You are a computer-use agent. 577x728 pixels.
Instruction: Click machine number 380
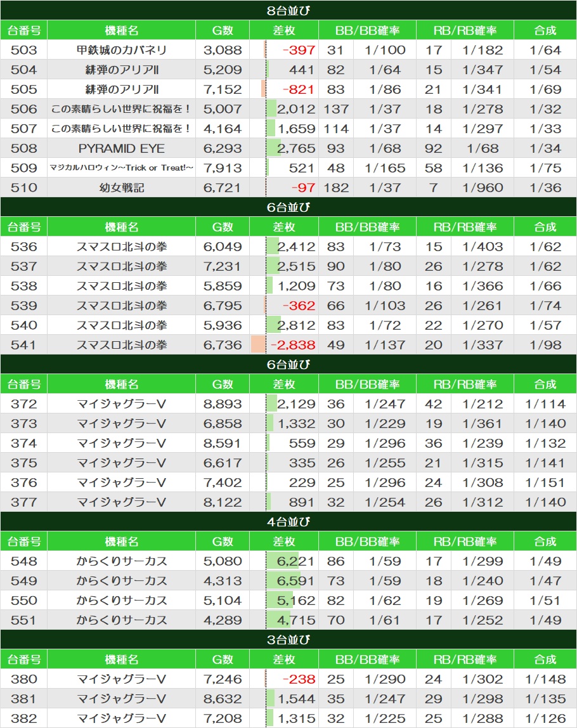(23, 679)
